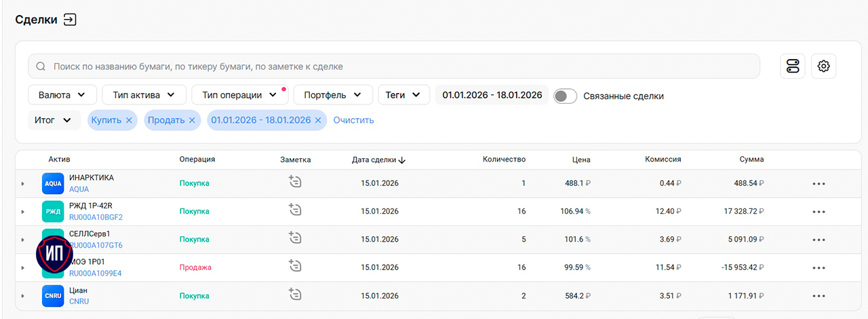Viewport: 868px width, 319px height.
Task: Click the Очистить filters link
Action: pyautogui.click(x=353, y=120)
